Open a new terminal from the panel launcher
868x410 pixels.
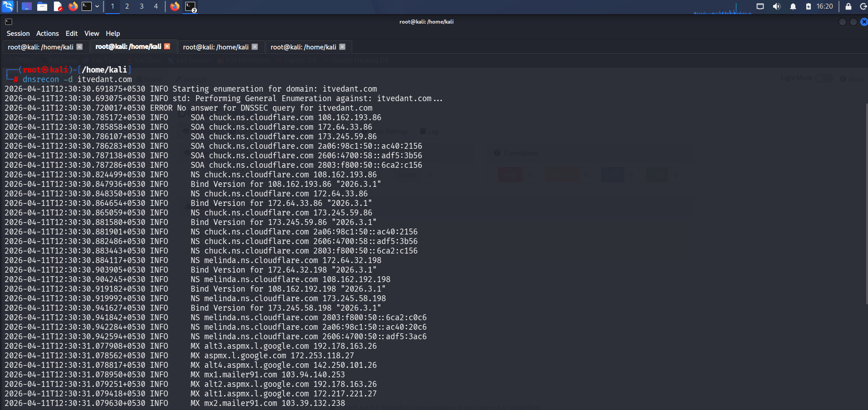pyautogui.click(x=87, y=6)
